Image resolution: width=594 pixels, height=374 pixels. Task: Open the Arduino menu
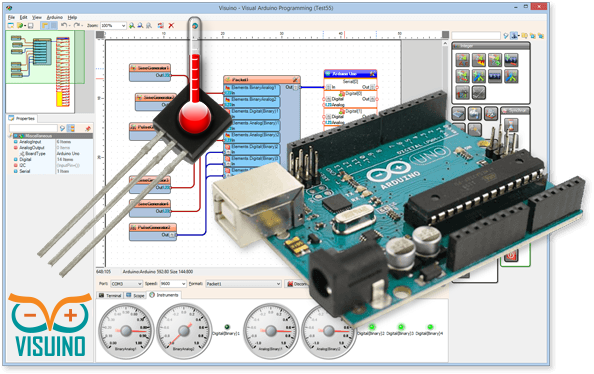coord(55,17)
